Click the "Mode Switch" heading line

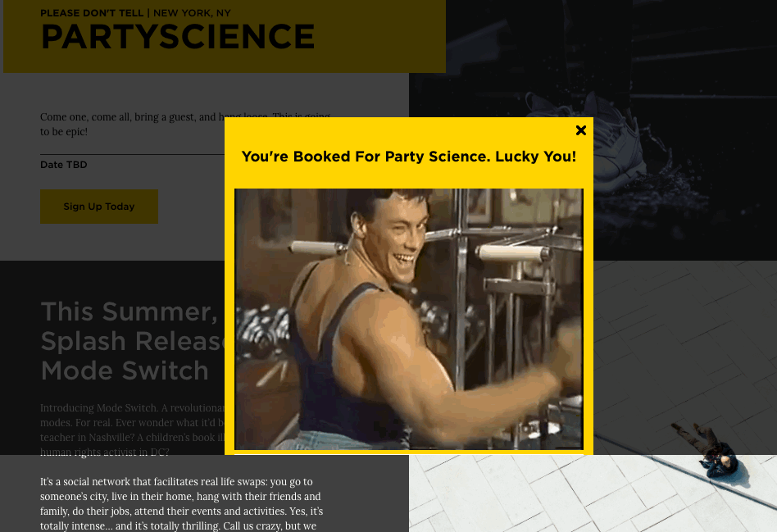pyautogui.click(x=125, y=371)
